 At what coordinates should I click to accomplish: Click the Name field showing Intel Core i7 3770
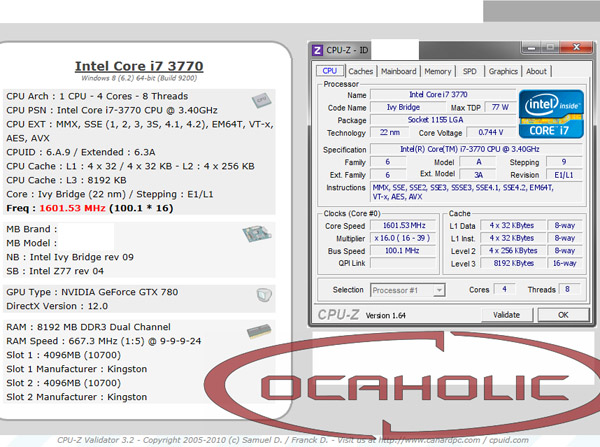coord(443,95)
